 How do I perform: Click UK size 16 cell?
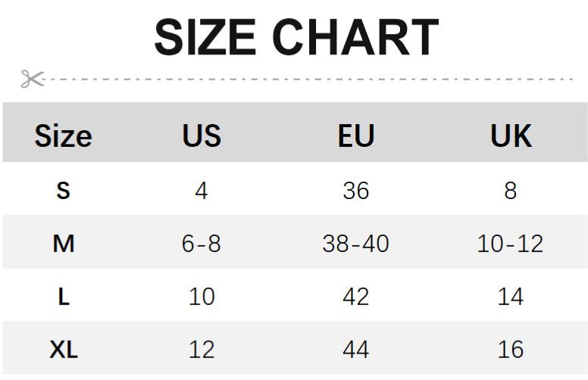(510, 350)
